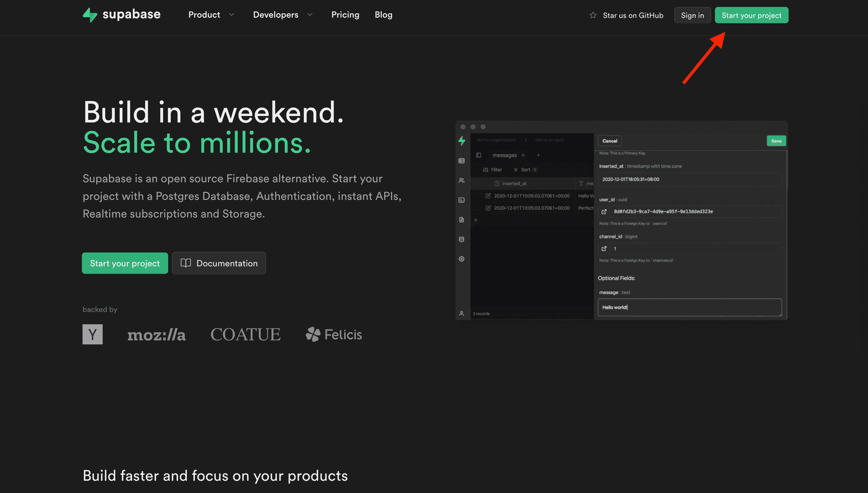Open the SQL terminal icon in demo sidebar
The height and width of the screenshot is (493, 868).
coord(462,200)
